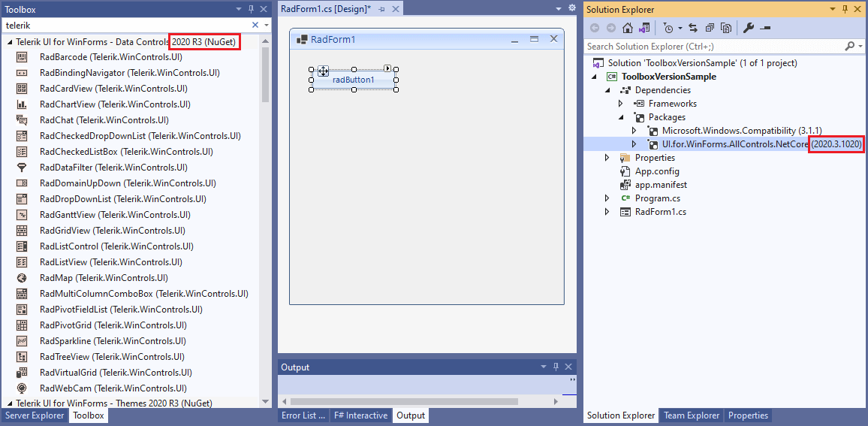Expand Telerik Themes 2020 R3 toolbox group
The width and height of the screenshot is (868, 426).
click(x=9, y=403)
